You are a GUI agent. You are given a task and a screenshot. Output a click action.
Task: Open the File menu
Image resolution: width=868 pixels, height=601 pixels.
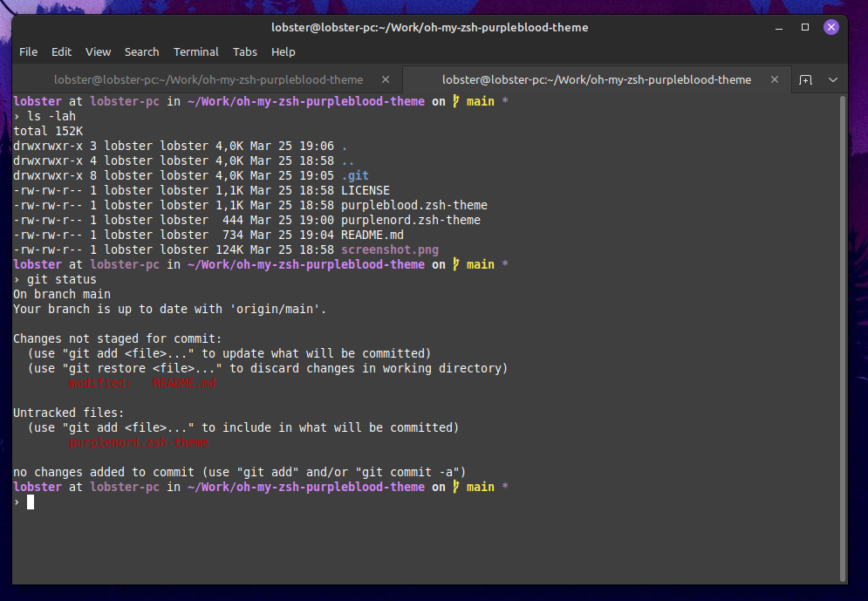pyautogui.click(x=29, y=51)
